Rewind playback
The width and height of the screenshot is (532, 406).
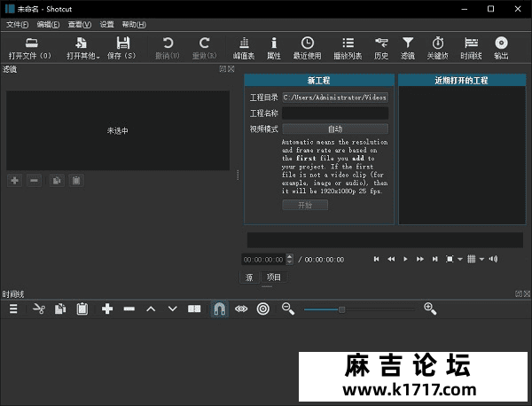point(391,259)
